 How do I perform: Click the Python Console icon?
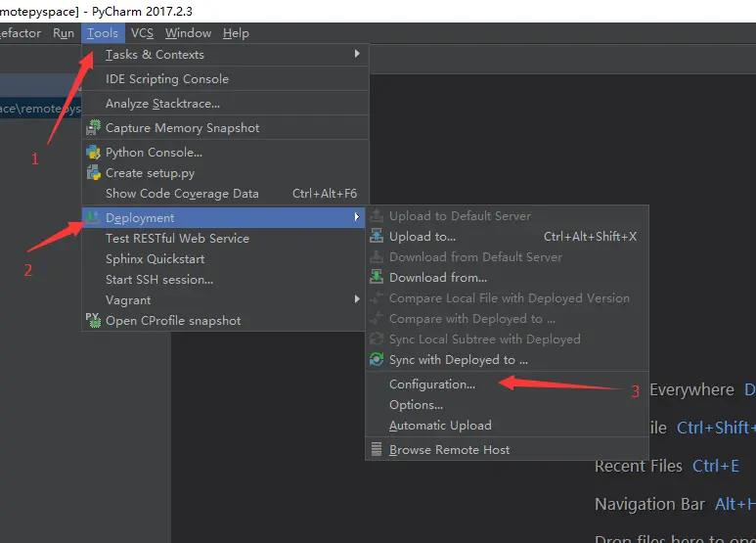93,153
